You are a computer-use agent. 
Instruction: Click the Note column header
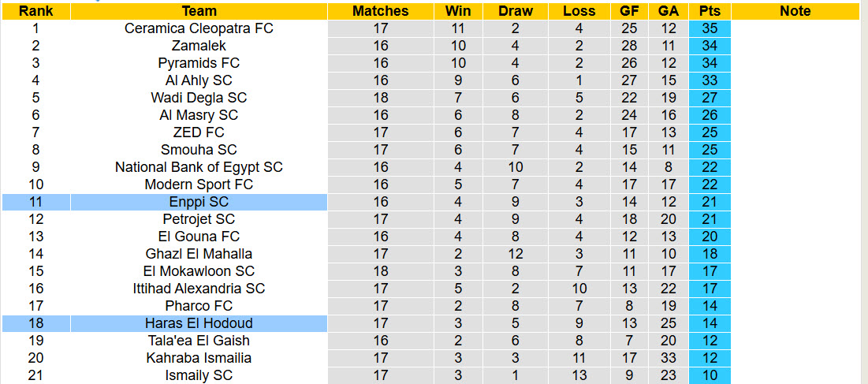[x=795, y=11]
